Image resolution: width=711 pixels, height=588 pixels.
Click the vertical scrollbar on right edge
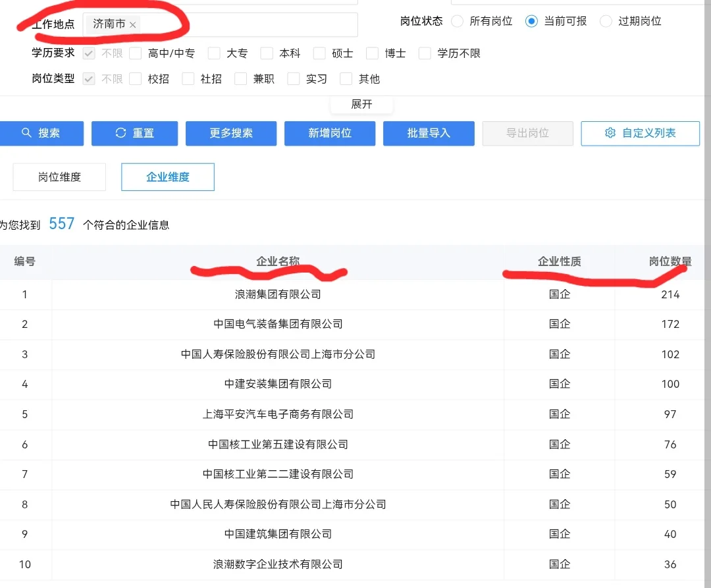pos(707,294)
